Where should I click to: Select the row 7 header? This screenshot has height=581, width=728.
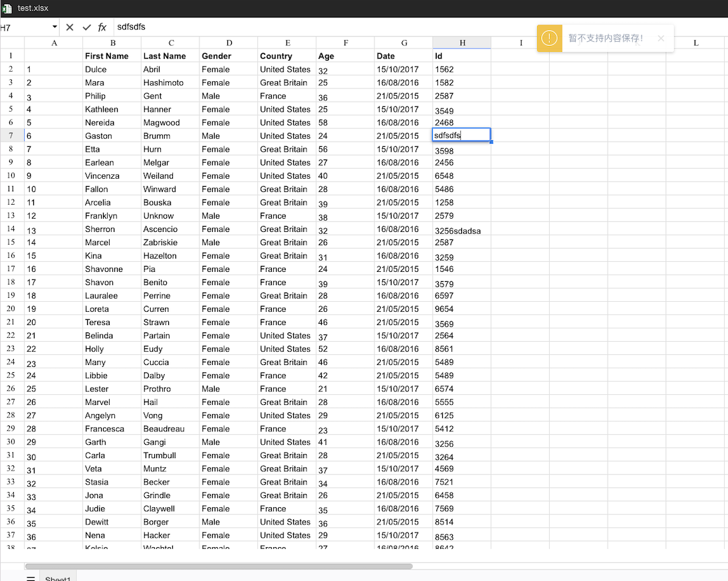11,136
